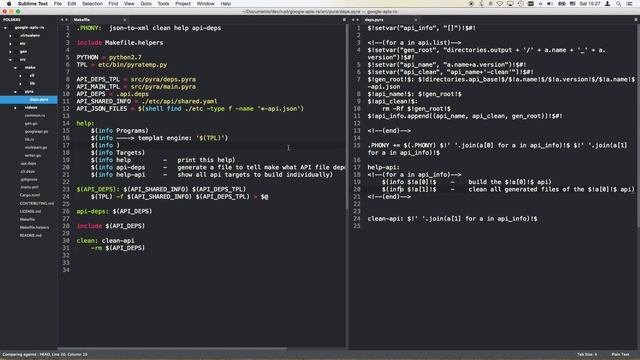Open LICENSE.md from the sidebar
The image size is (640, 360).
click(x=30, y=211)
